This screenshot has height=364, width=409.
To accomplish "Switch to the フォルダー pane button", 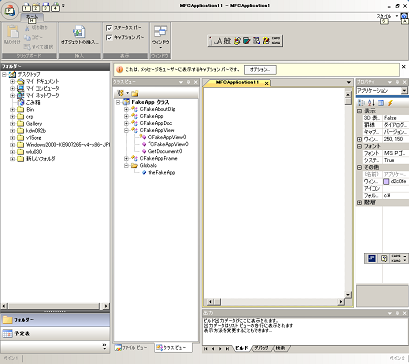I will click(x=55, y=320).
